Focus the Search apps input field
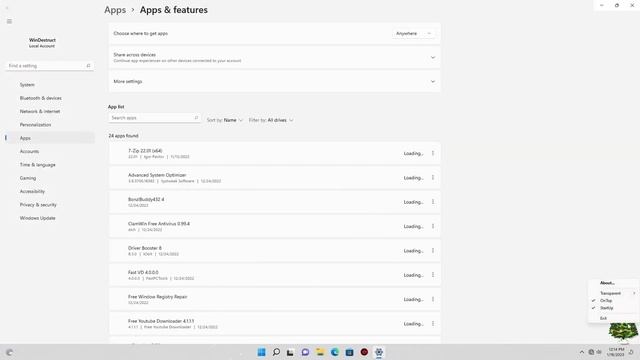 coord(154,118)
